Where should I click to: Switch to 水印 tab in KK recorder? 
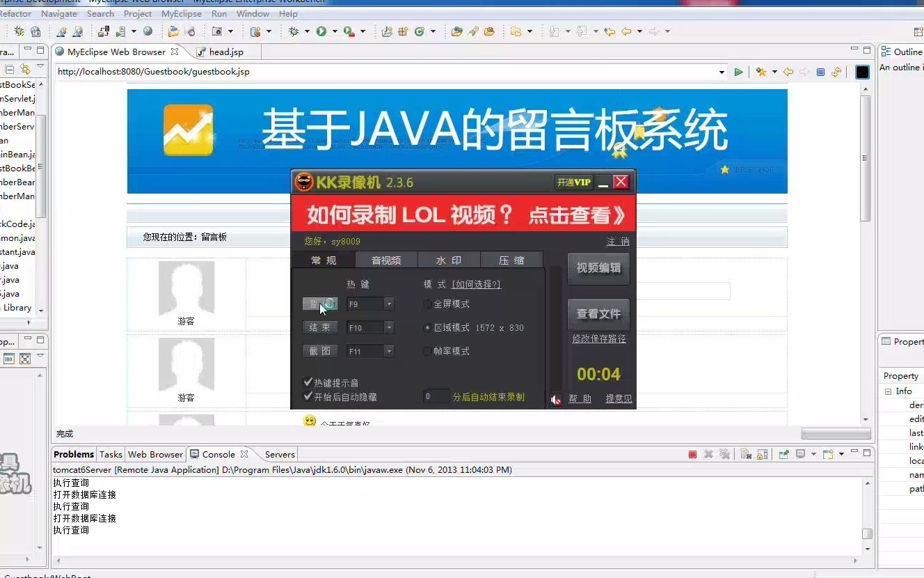pyautogui.click(x=449, y=260)
